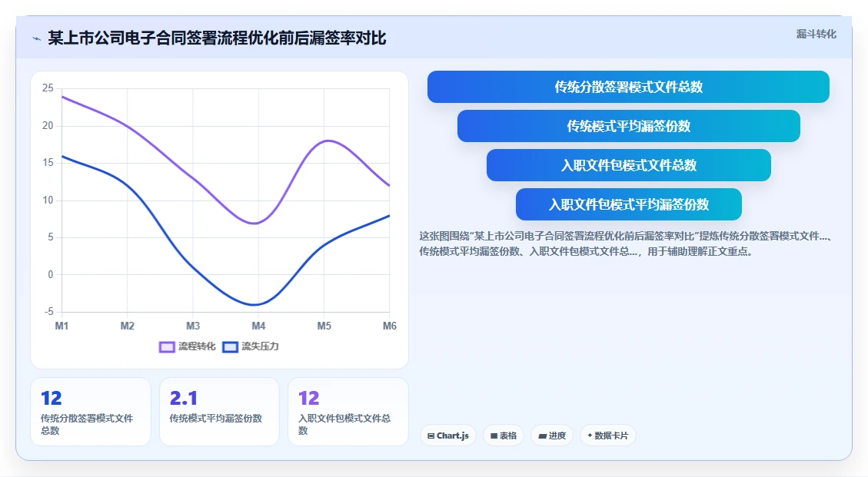This screenshot has height=477, width=868.
Task: Click the Chart.js tag
Action: point(448,436)
